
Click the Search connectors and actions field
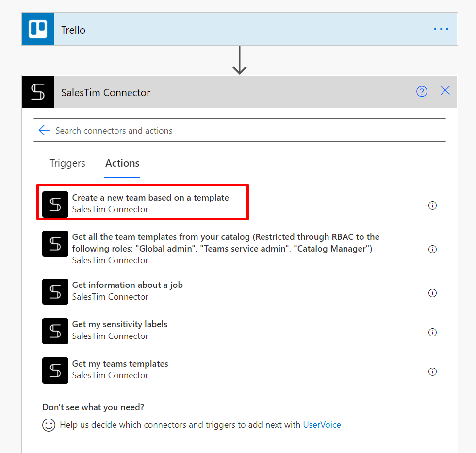pyautogui.click(x=240, y=130)
